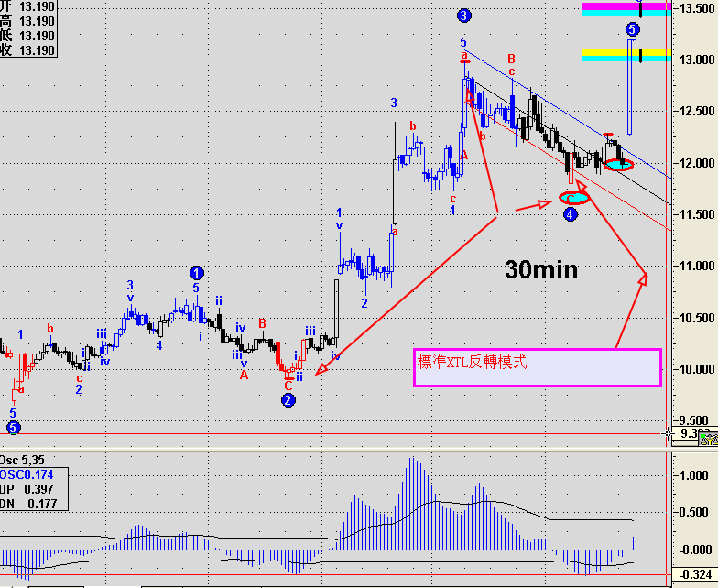Click the 10.500 price axis label
This screenshot has width=718, height=588.
[696, 317]
